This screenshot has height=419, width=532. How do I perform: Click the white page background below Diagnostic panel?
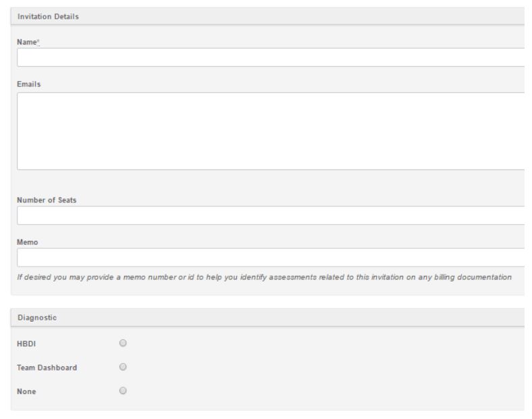[270, 414]
